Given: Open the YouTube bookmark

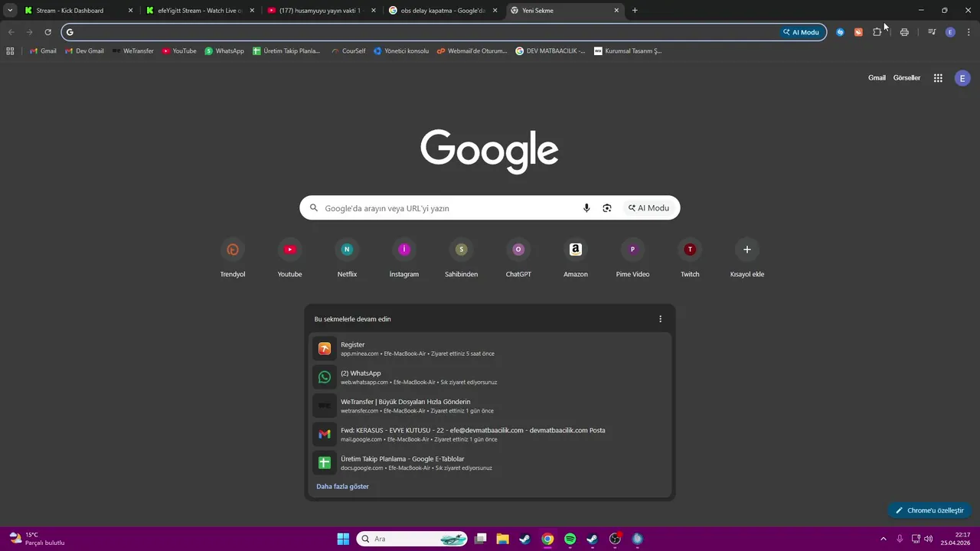Looking at the screenshot, I should (179, 51).
